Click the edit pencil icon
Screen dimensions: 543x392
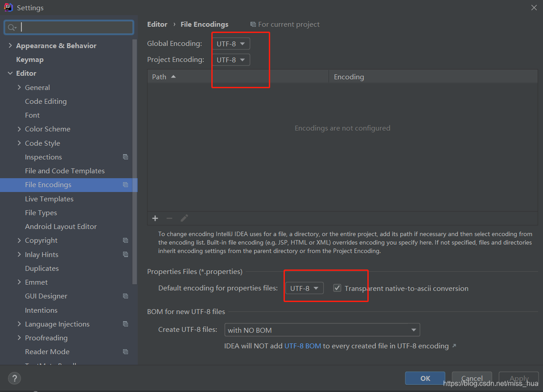click(x=184, y=218)
